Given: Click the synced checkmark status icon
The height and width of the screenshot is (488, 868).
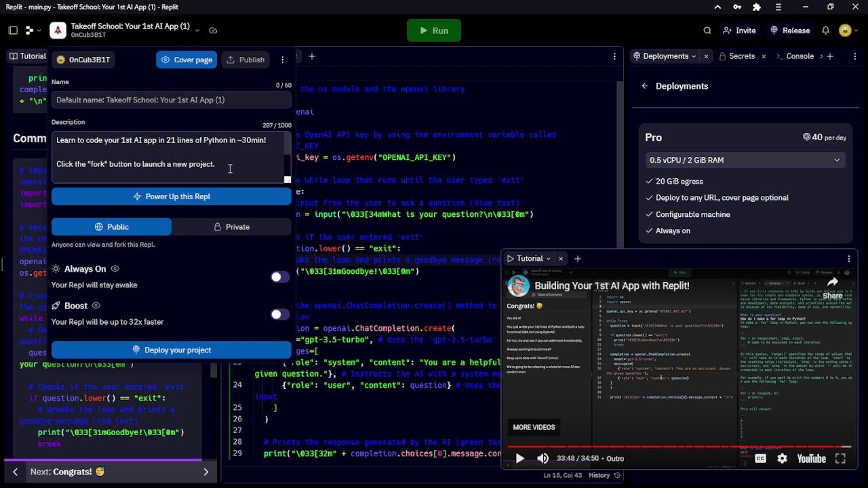Looking at the screenshot, I should [x=213, y=30].
